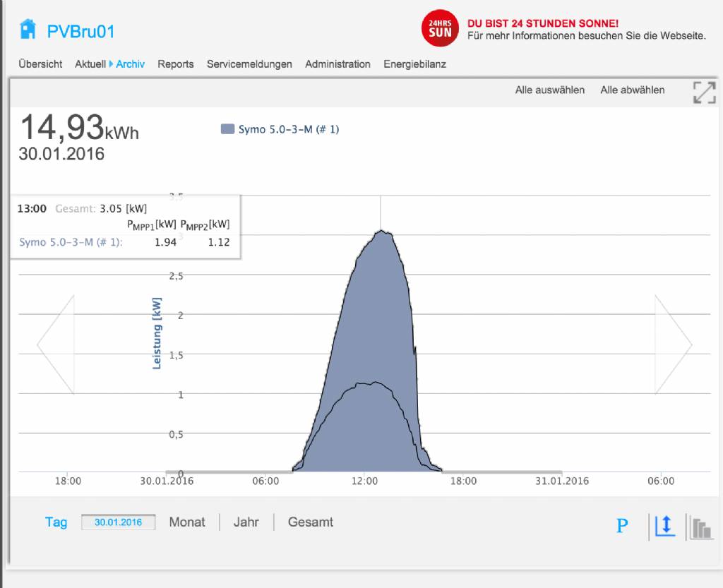
Task: Open the Aktuell menu
Action: [90, 64]
